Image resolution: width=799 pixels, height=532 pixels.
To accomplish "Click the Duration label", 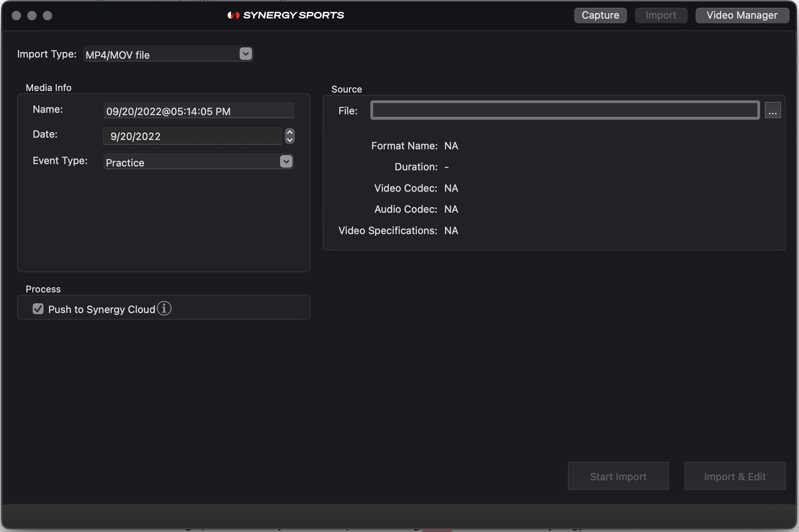I will [416, 167].
